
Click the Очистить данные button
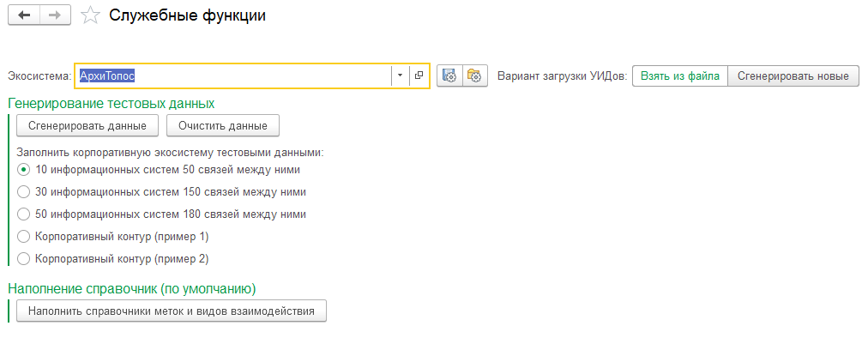click(x=223, y=125)
